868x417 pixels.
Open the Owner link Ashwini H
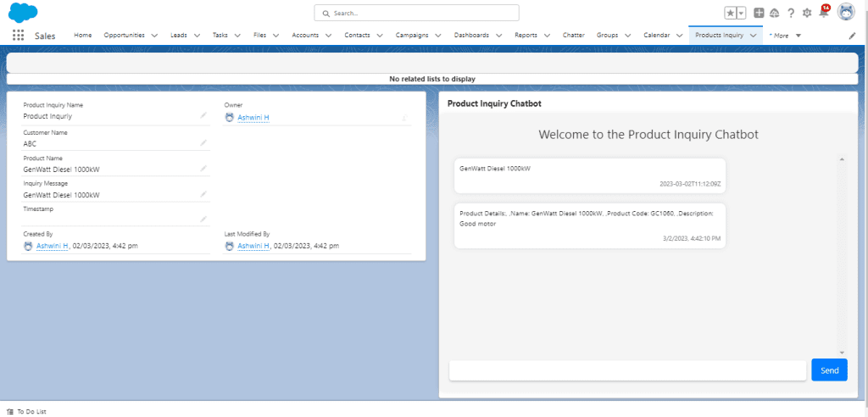pos(253,118)
